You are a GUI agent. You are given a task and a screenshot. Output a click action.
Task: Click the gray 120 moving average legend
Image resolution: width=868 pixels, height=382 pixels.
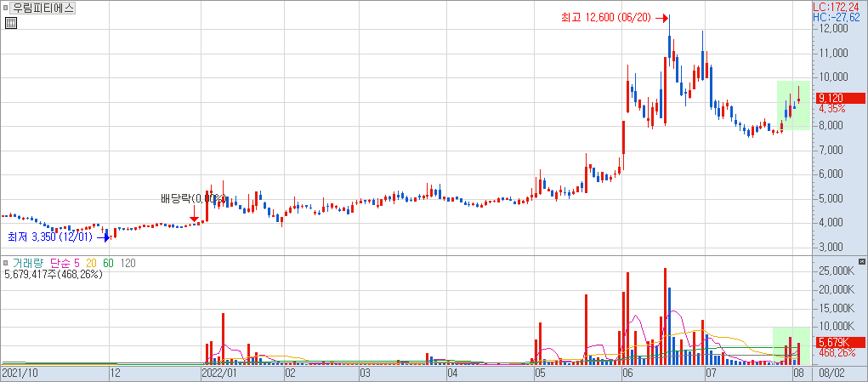pos(128,264)
